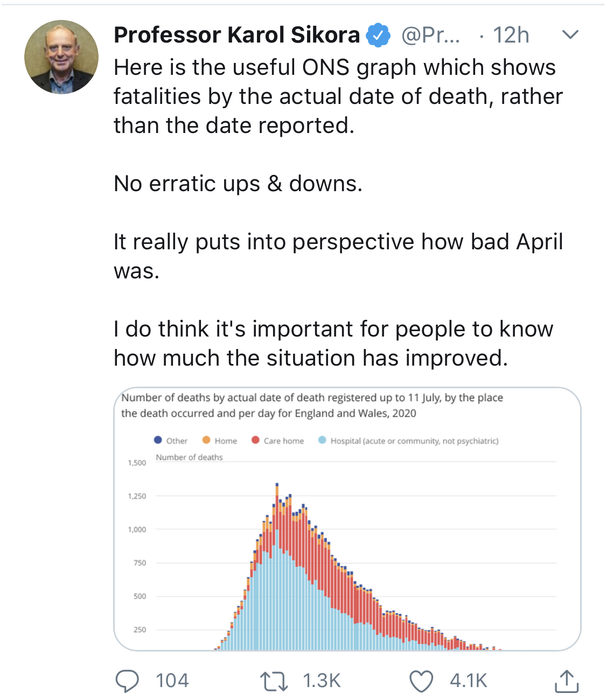This screenshot has width=606, height=700.
Task: Open Professor Karol Sikora profile name
Action: coord(236,36)
